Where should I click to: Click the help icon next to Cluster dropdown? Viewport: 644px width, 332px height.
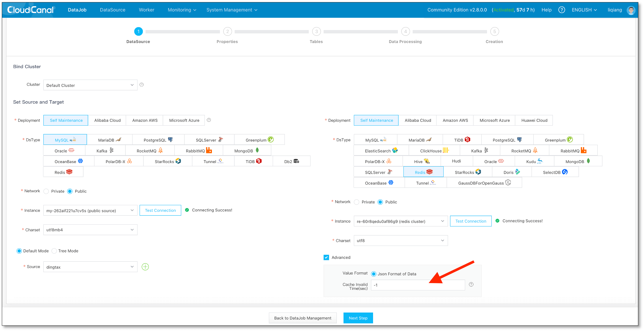(142, 85)
